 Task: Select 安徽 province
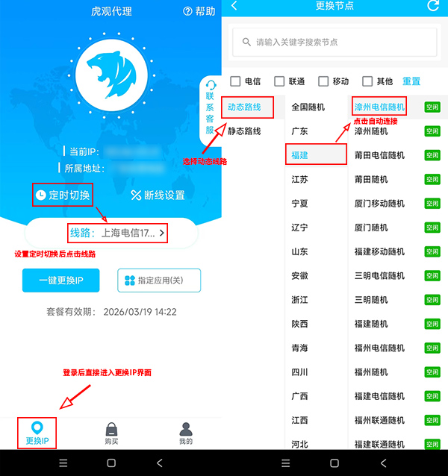click(x=299, y=275)
